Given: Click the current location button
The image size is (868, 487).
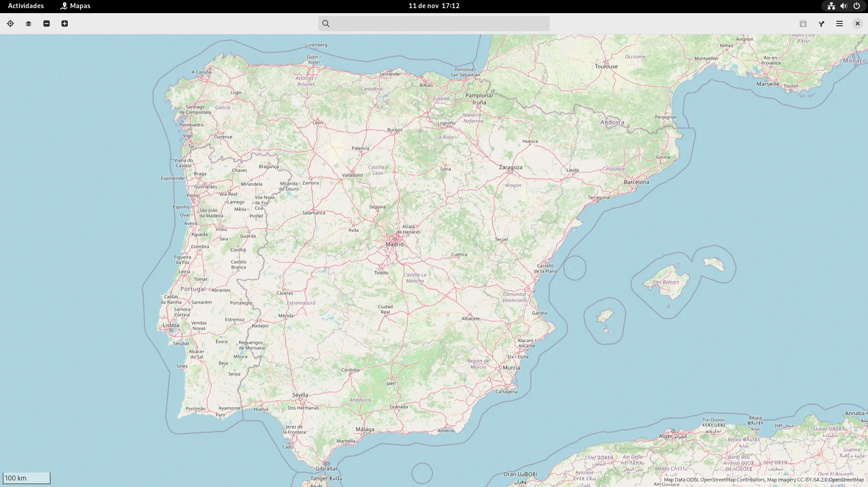Looking at the screenshot, I should 10,24.
